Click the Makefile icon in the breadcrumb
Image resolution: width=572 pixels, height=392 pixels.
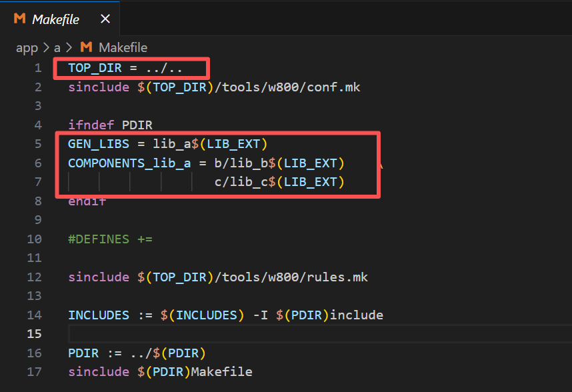86,47
